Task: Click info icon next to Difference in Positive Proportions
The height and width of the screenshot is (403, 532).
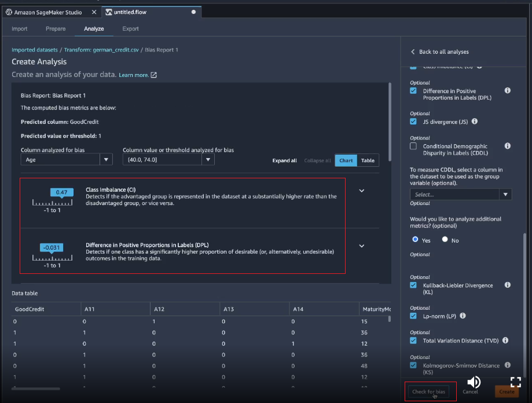Action: [507, 91]
